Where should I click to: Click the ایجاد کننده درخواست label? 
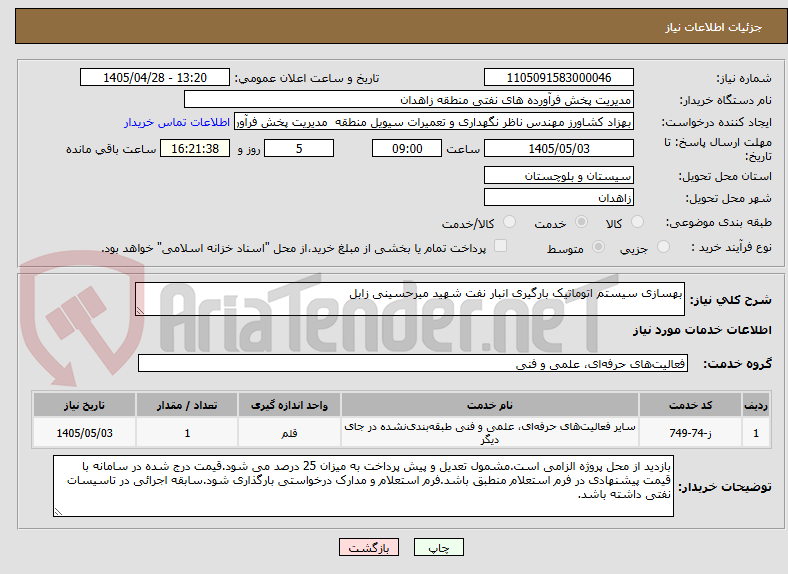click(x=717, y=123)
